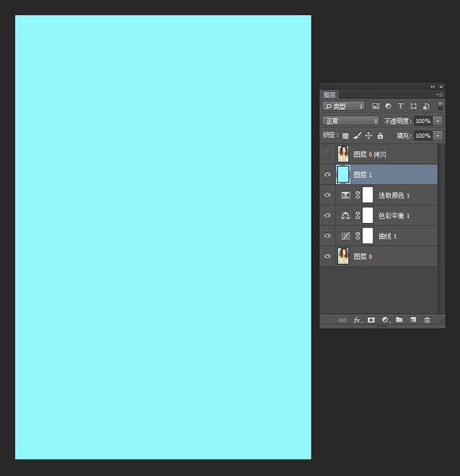Click the lock all padlock icon
Viewport: 460px width, 476px height.
coord(380,136)
